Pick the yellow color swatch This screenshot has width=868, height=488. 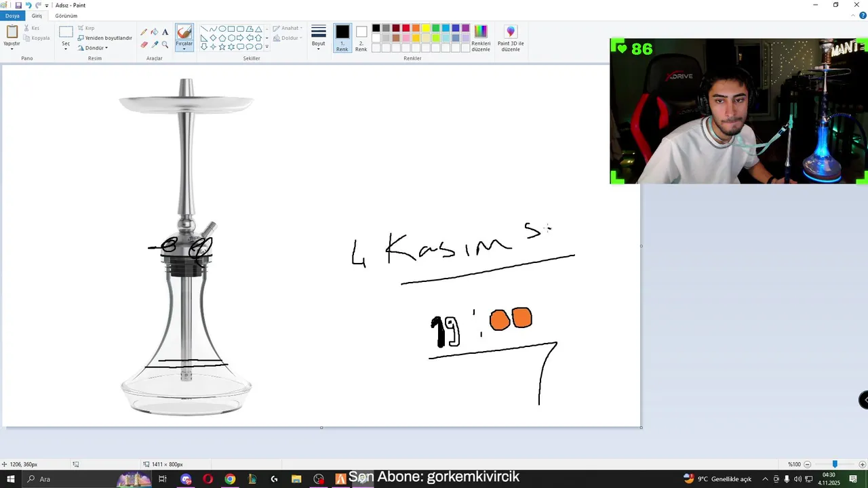pos(426,28)
